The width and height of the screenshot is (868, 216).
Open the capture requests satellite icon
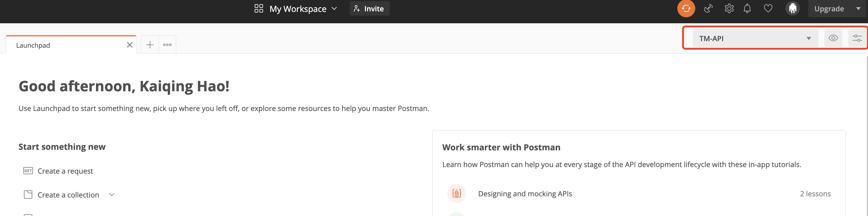point(709,8)
